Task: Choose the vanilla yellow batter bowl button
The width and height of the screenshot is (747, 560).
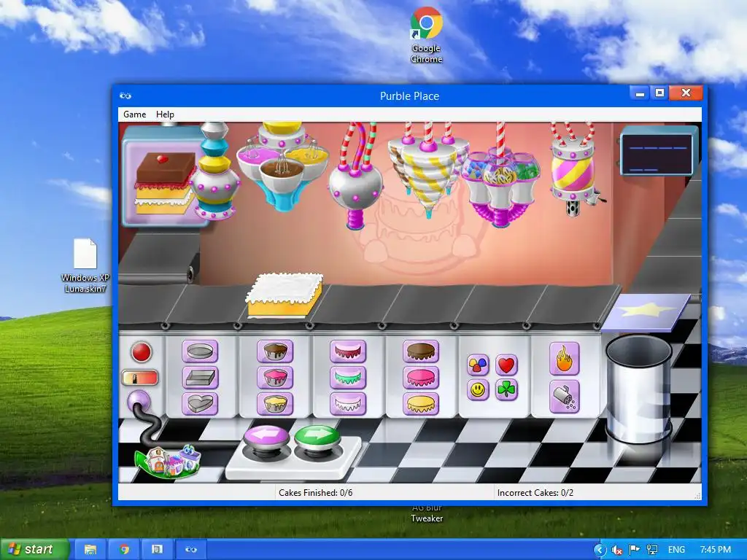Action: (275, 404)
